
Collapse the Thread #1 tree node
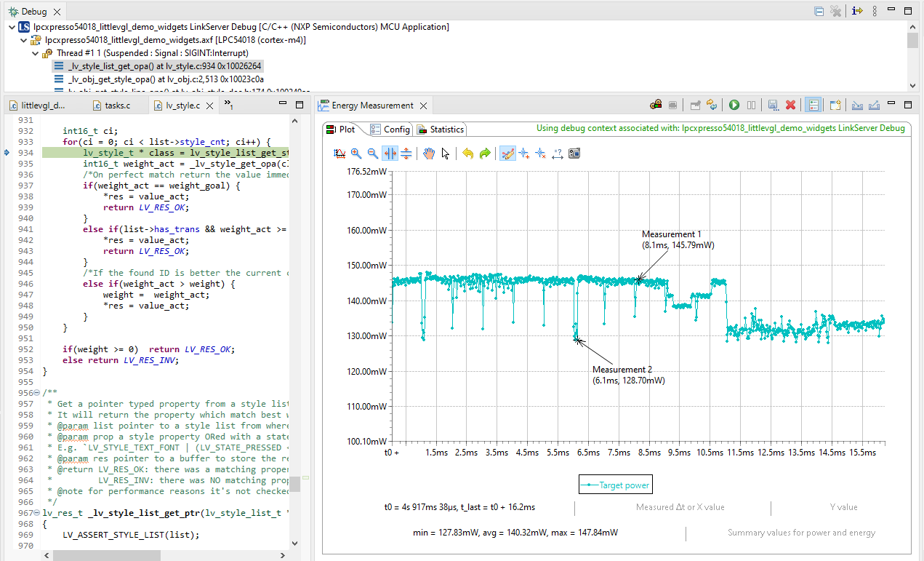click(x=36, y=53)
